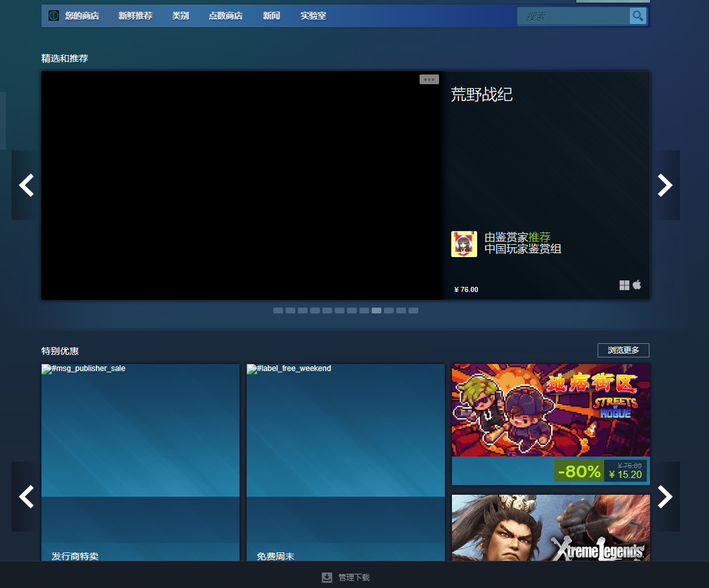The image size is (709, 588).
Task: Click the 荒野战纪 game title
Action: click(482, 95)
